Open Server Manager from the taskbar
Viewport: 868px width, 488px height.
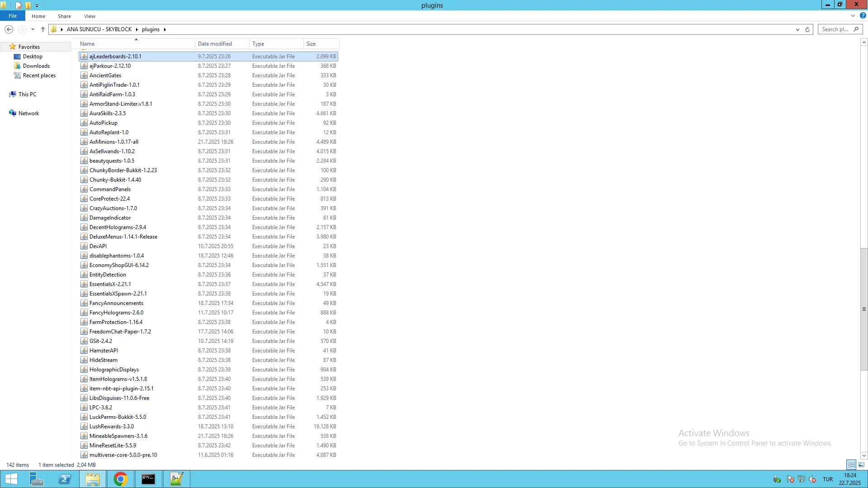(36, 479)
